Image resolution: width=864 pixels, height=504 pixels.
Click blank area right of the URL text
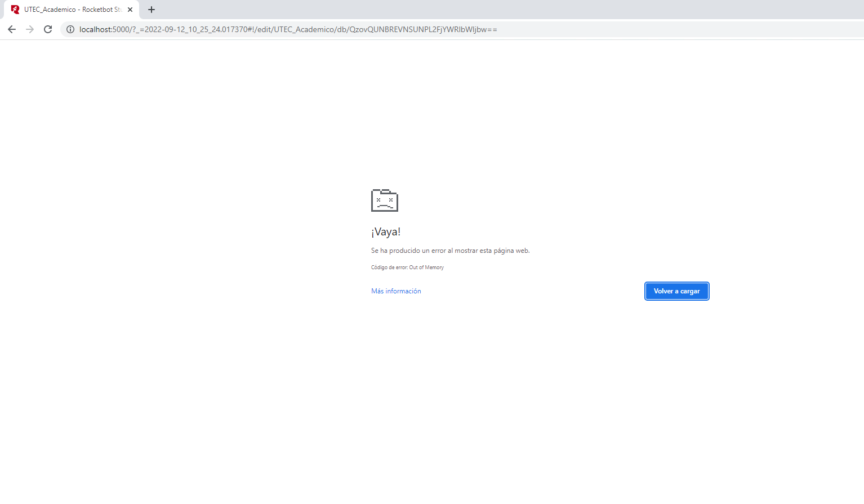(676, 29)
